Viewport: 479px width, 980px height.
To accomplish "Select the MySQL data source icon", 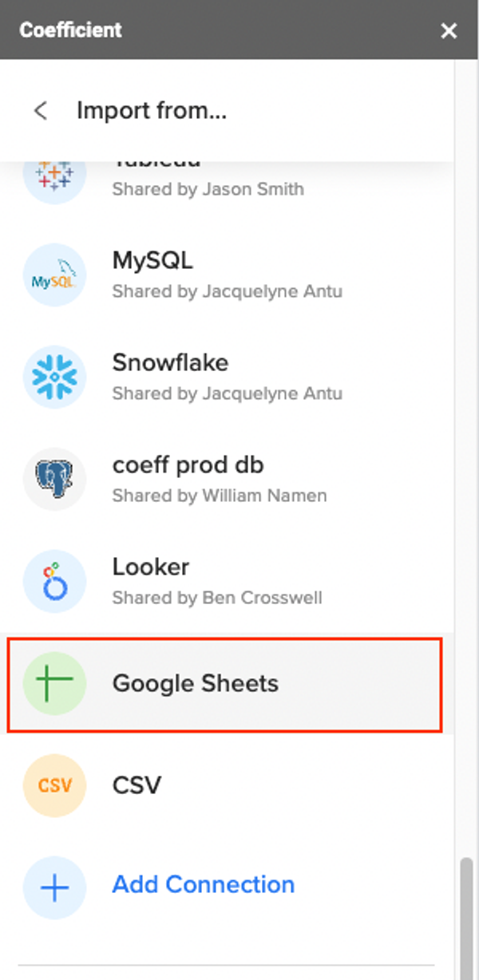I will pos(53,275).
